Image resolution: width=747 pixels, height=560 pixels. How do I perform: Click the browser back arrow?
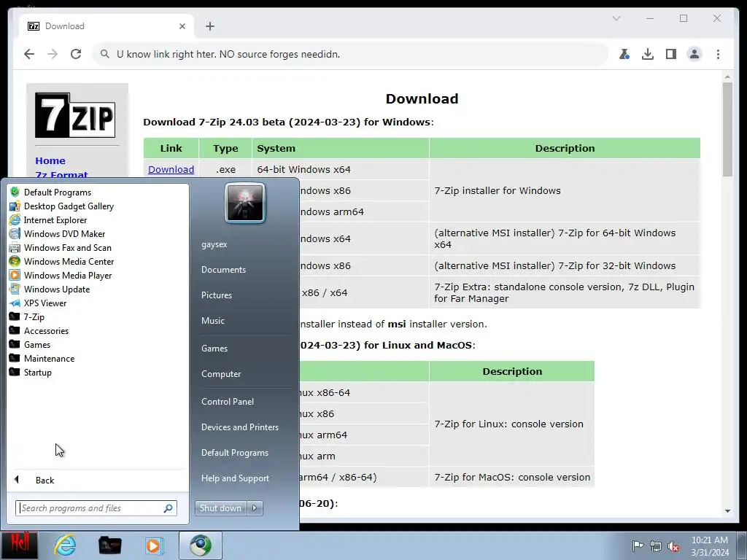[29, 54]
